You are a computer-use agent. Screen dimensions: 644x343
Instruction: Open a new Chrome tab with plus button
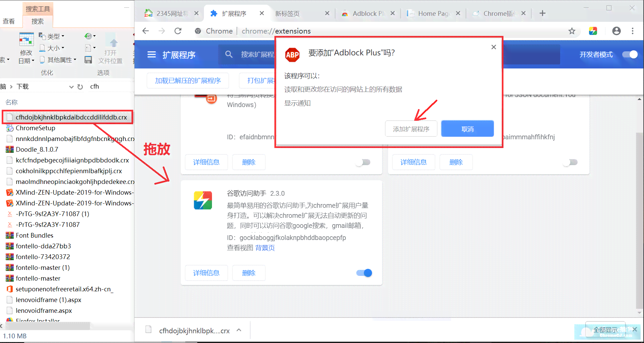click(x=542, y=13)
